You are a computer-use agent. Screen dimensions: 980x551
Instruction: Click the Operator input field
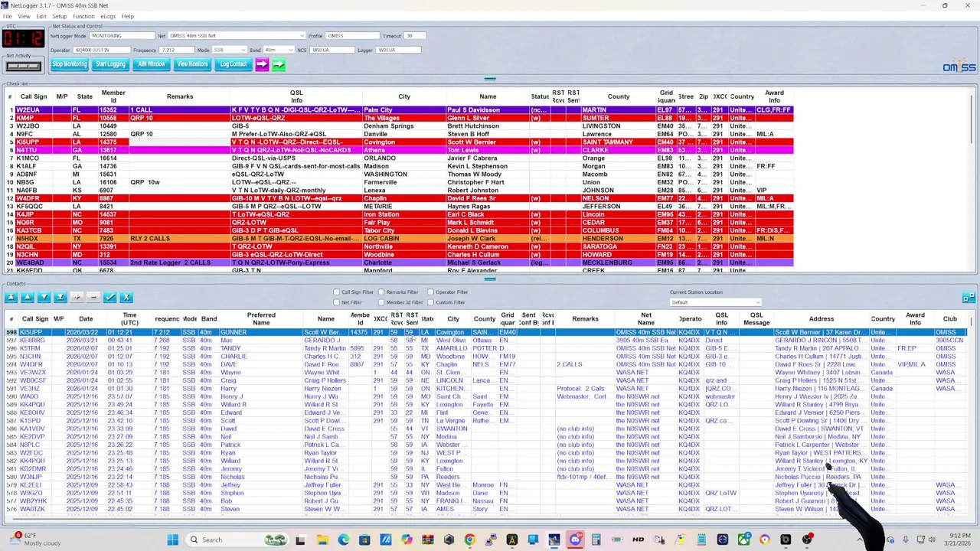click(101, 50)
